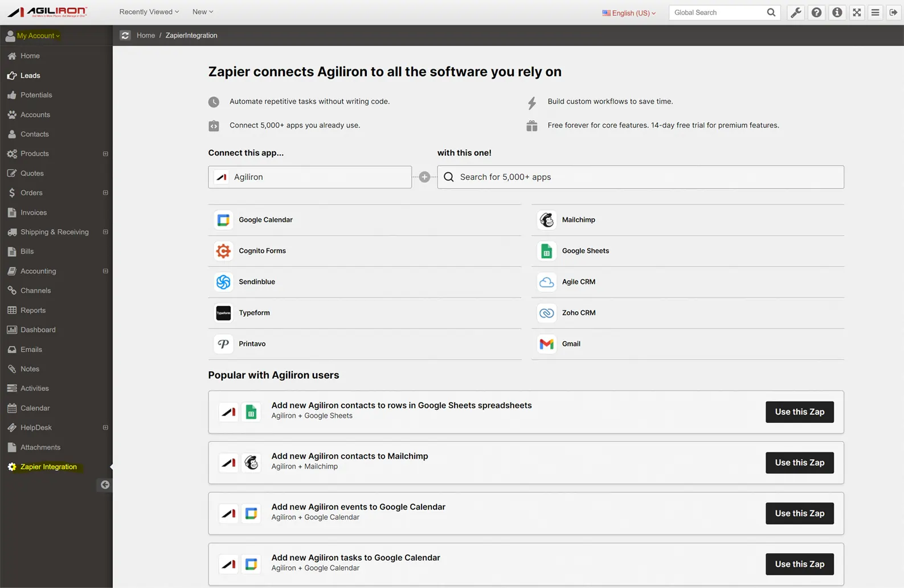Expand the HelpDesk submenu
The width and height of the screenshot is (904, 588).
click(x=105, y=427)
